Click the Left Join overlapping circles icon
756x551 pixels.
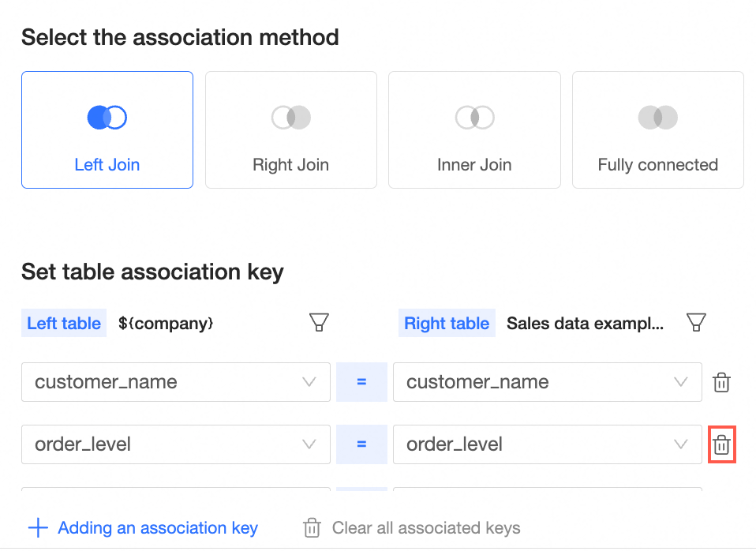click(x=107, y=118)
